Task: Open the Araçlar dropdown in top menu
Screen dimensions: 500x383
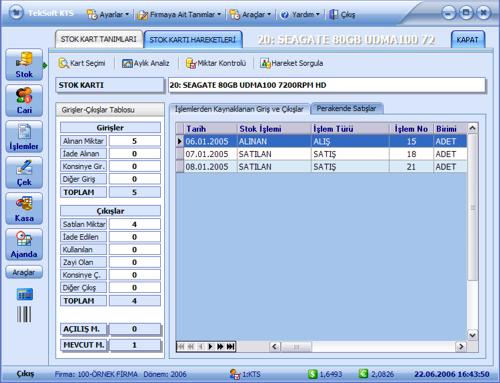Action: pyautogui.click(x=250, y=14)
